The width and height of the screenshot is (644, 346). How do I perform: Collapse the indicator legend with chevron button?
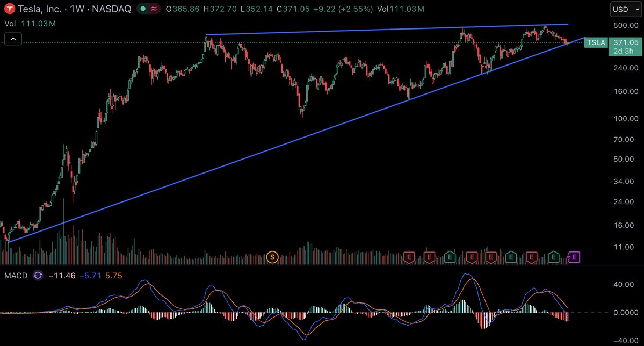[x=13, y=39]
